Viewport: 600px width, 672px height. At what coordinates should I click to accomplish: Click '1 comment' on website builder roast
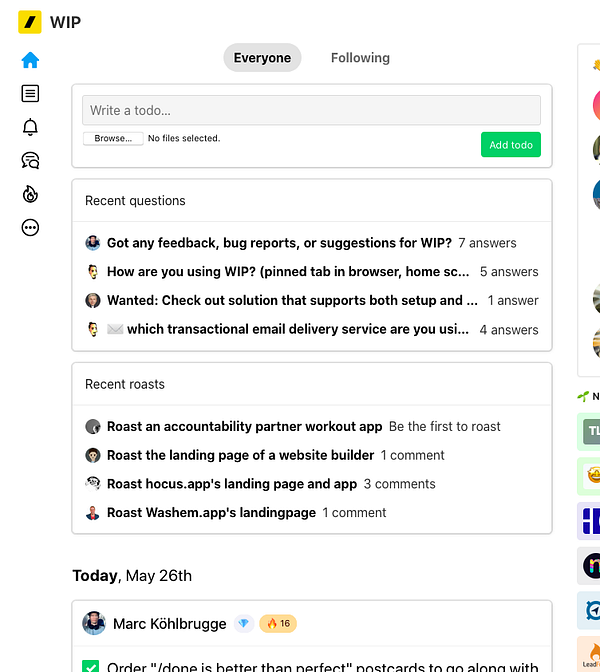413,455
